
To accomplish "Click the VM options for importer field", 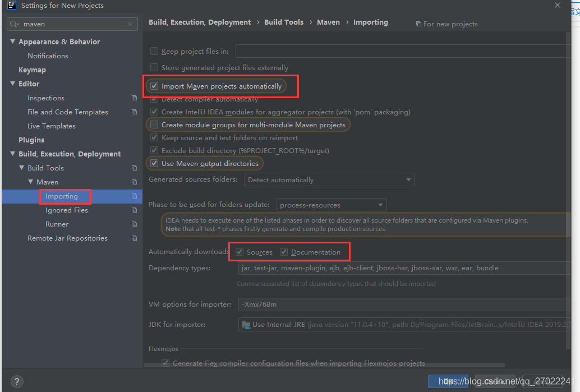I will coord(404,305).
